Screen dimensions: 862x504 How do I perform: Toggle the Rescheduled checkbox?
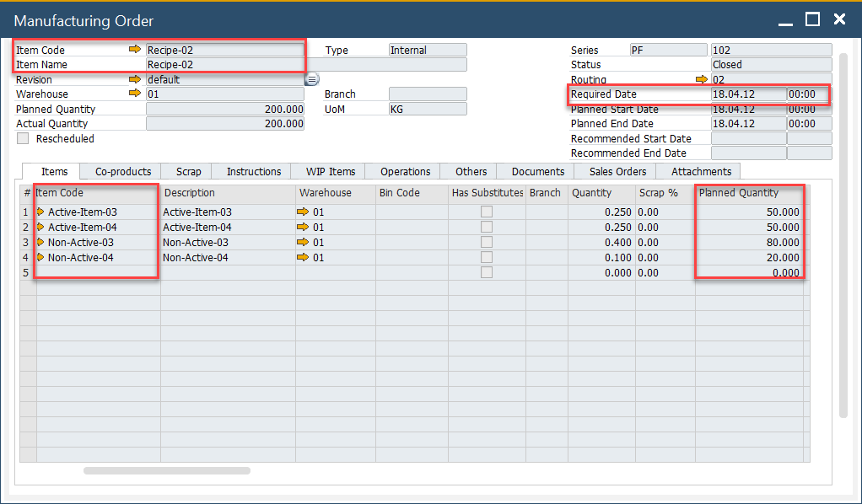pos(23,138)
